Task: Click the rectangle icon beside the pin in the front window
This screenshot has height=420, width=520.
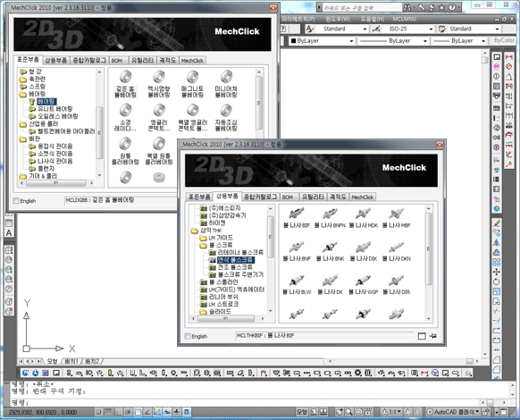Action: [422, 336]
